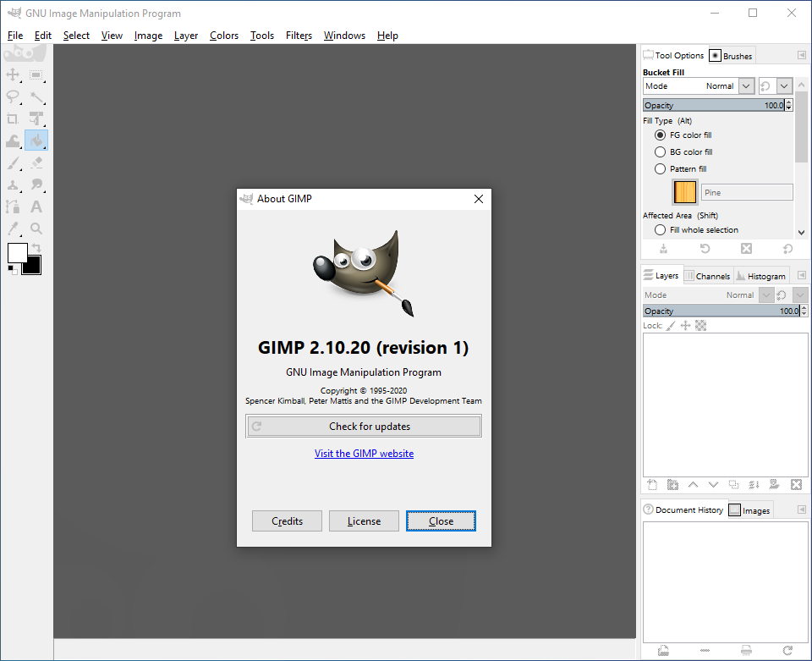Reset Tool Options to default values
The height and width of the screenshot is (661, 812).
pyautogui.click(x=787, y=249)
